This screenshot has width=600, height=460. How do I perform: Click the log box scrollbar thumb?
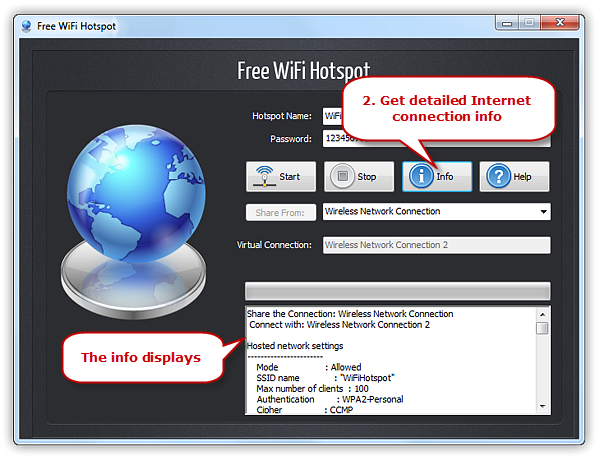(542, 328)
